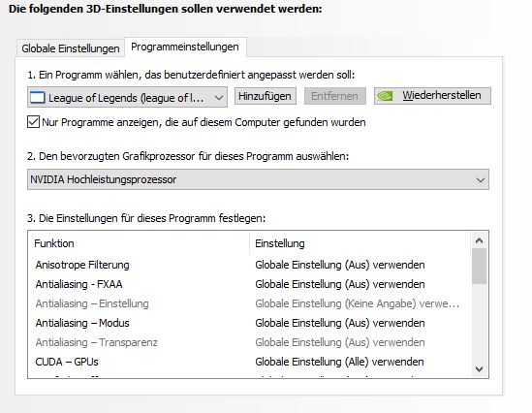532x413 pixels.
Task: Click the greyed-out Entfernen button
Action: [334, 96]
